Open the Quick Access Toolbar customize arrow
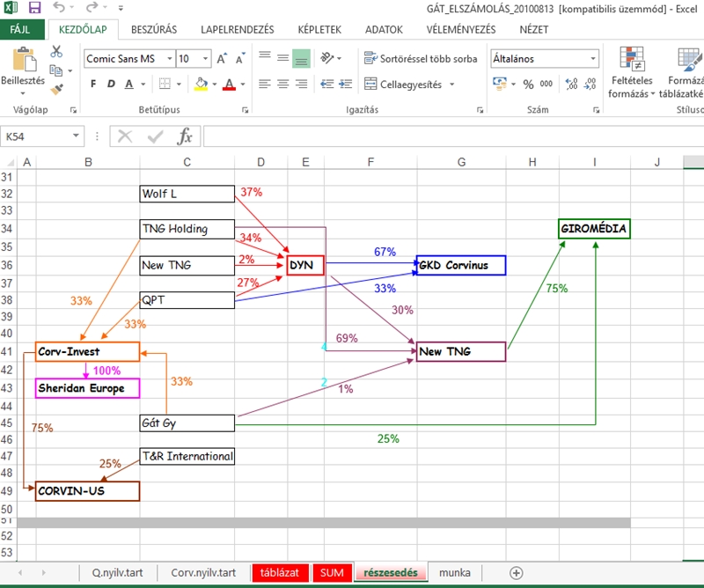The width and height of the screenshot is (704, 588). point(121,8)
